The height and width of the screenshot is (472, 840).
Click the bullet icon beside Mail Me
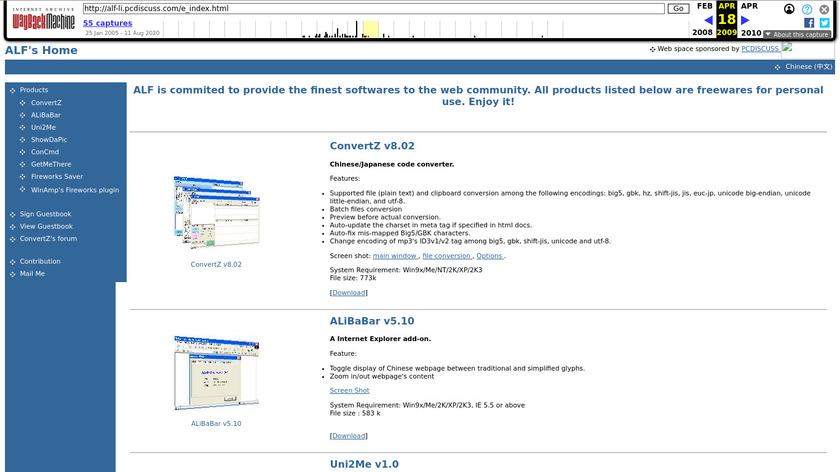[12, 274]
